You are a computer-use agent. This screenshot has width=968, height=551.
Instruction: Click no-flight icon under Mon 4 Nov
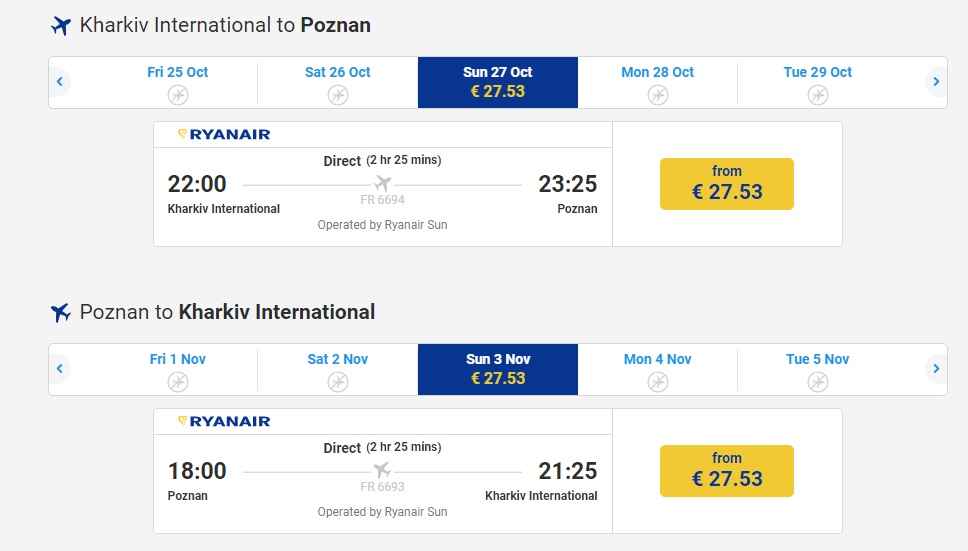658,382
